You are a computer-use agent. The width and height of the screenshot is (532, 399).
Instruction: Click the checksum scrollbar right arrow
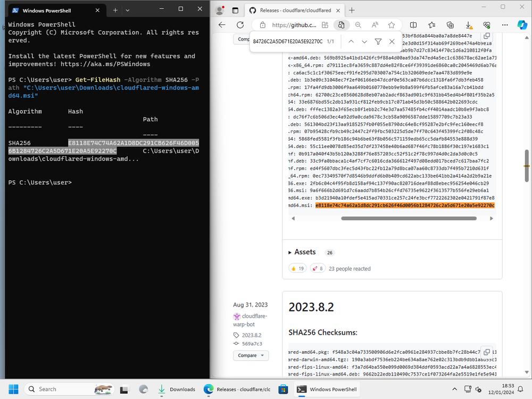[x=491, y=219]
